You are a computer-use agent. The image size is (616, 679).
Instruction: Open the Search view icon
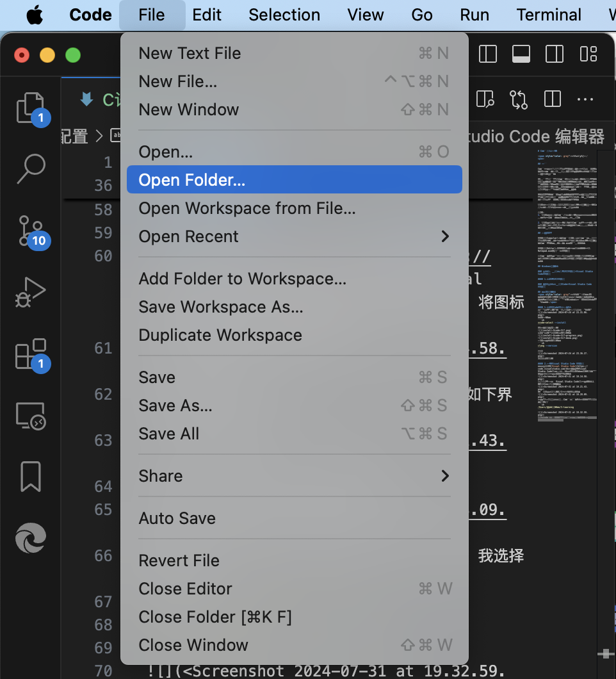(x=30, y=168)
